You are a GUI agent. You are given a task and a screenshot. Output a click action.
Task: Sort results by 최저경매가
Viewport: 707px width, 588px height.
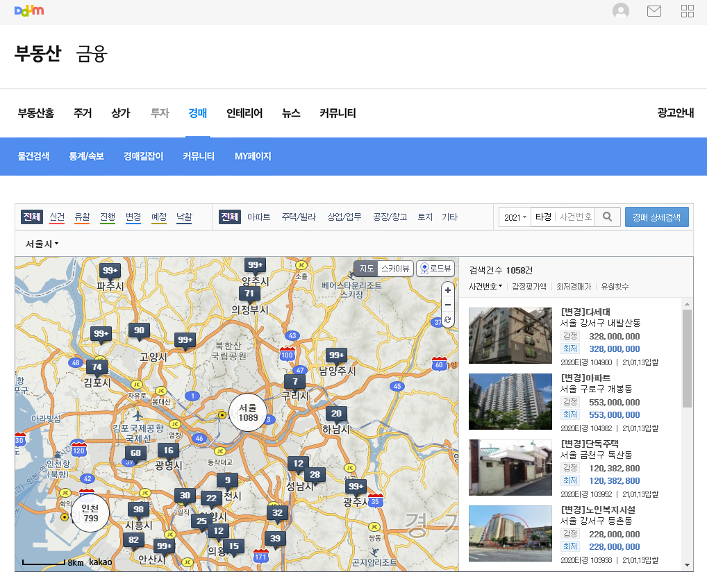pos(574,287)
